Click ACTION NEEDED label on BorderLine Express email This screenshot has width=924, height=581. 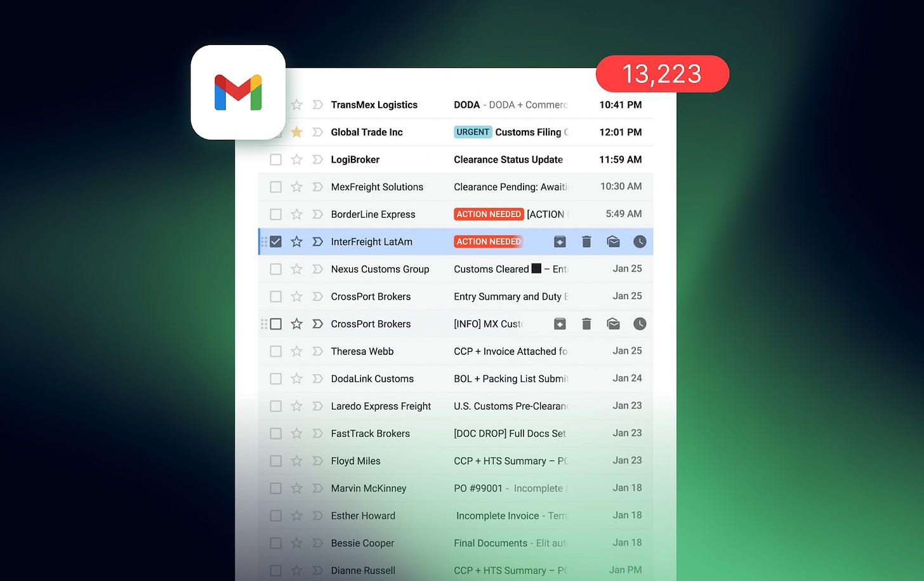(x=489, y=214)
